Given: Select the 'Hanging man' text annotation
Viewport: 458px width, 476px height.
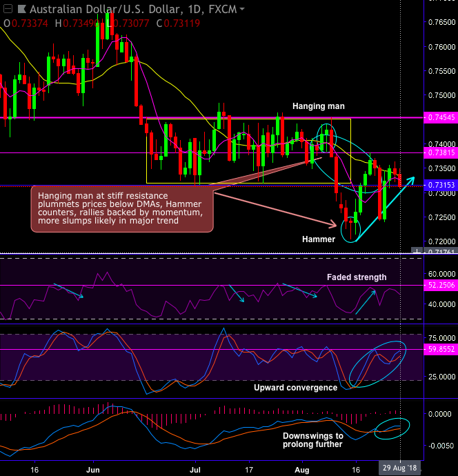Looking at the screenshot, I should tap(319, 106).
